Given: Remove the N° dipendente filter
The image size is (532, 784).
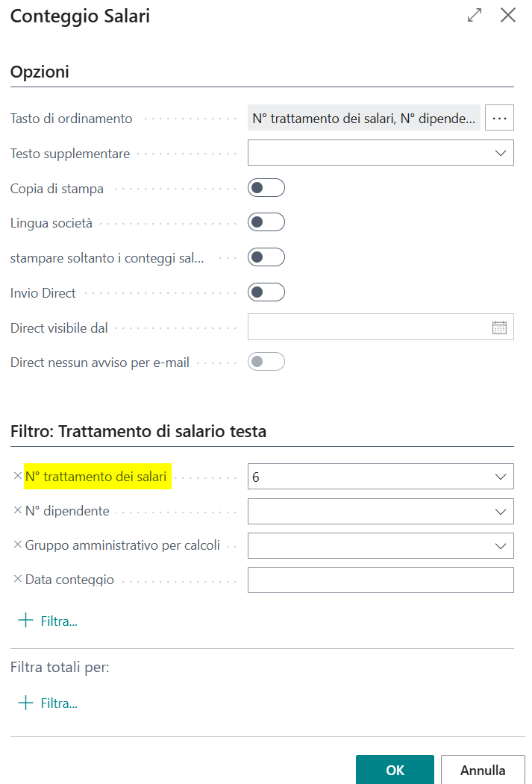Looking at the screenshot, I should pyautogui.click(x=17, y=511).
